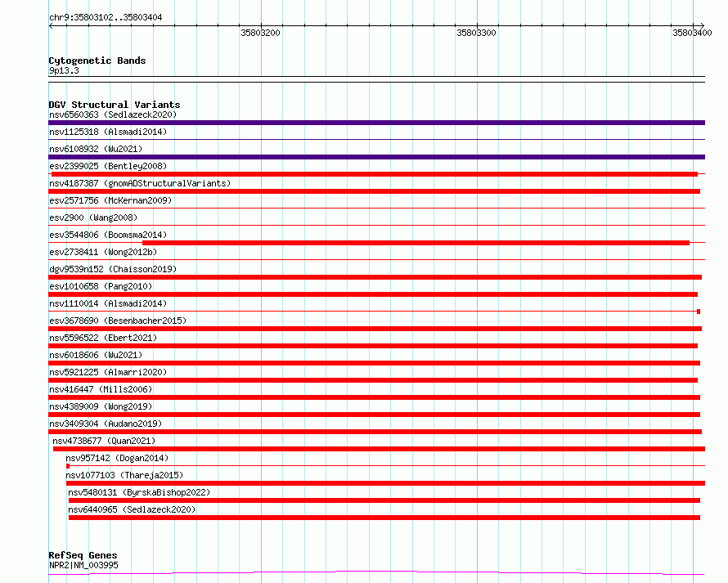Screen dimensions: 728x583
Task: Select variant nsv4738677 (Quan2021) label
Action: coord(104,441)
